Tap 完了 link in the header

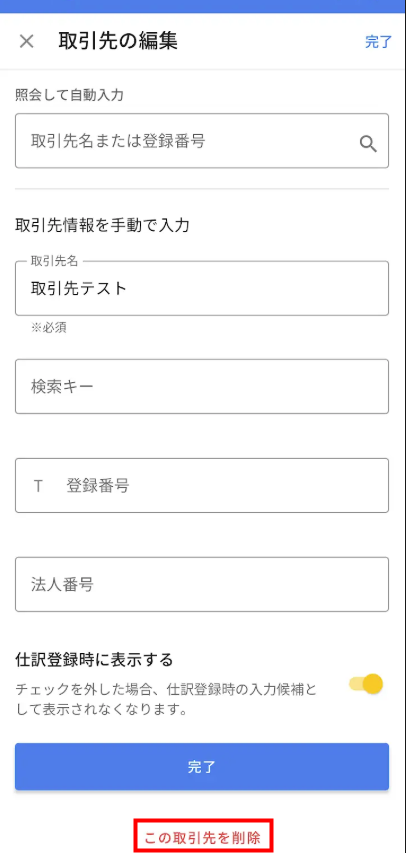point(378,42)
